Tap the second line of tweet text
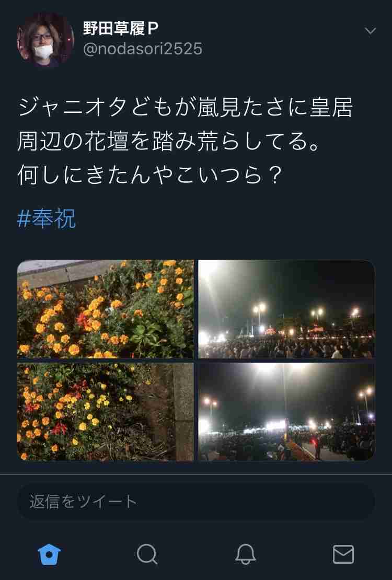Viewport: 392px width, 580px height. [x=168, y=141]
